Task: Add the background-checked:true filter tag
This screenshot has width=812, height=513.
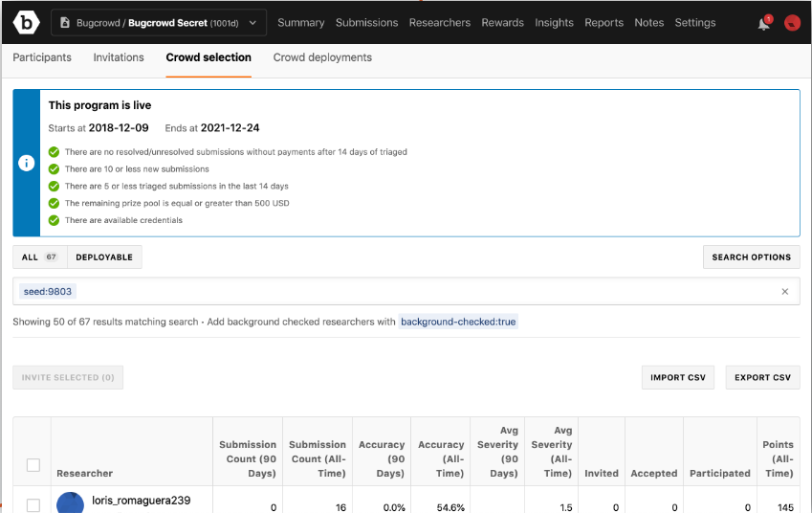Action: tap(458, 322)
